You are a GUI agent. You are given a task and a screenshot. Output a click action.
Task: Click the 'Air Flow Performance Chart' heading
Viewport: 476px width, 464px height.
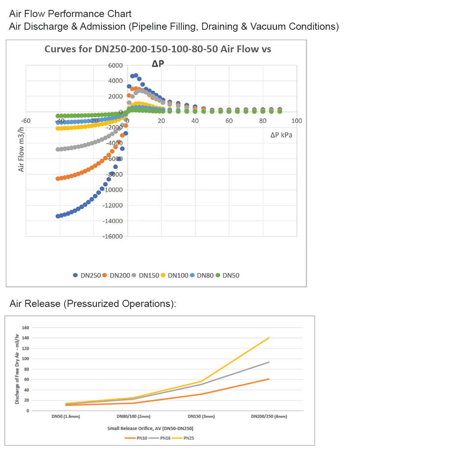(70, 14)
